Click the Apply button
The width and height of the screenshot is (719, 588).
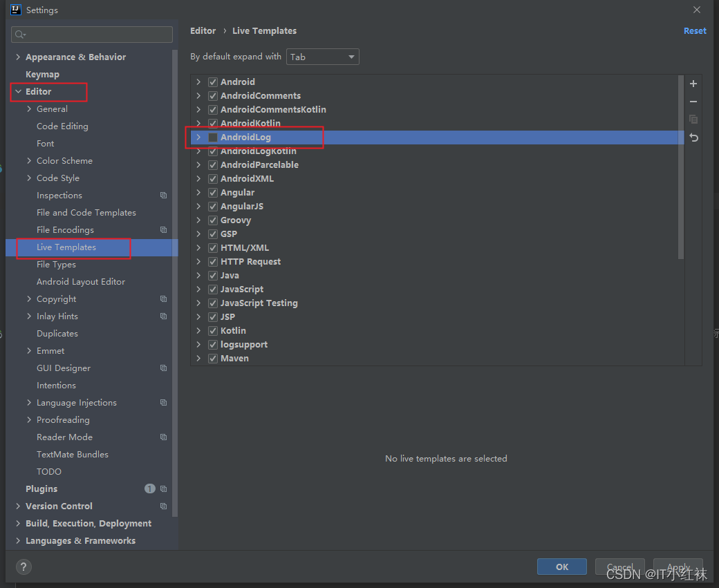678,567
